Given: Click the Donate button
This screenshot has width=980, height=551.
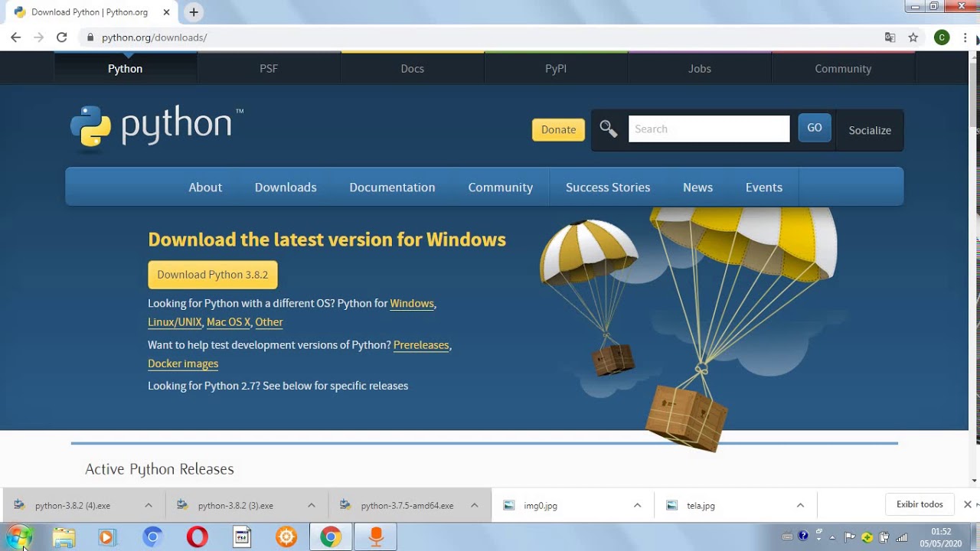Looking at the screenshot, I should click(x=558, y=129).
